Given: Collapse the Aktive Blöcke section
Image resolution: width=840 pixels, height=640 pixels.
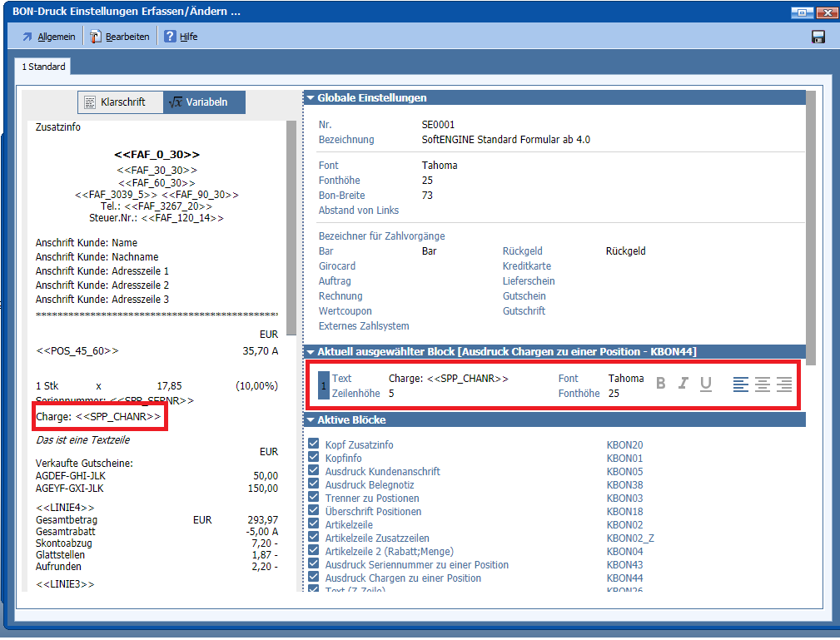Looking at the screenshot, I should [311, 420].
